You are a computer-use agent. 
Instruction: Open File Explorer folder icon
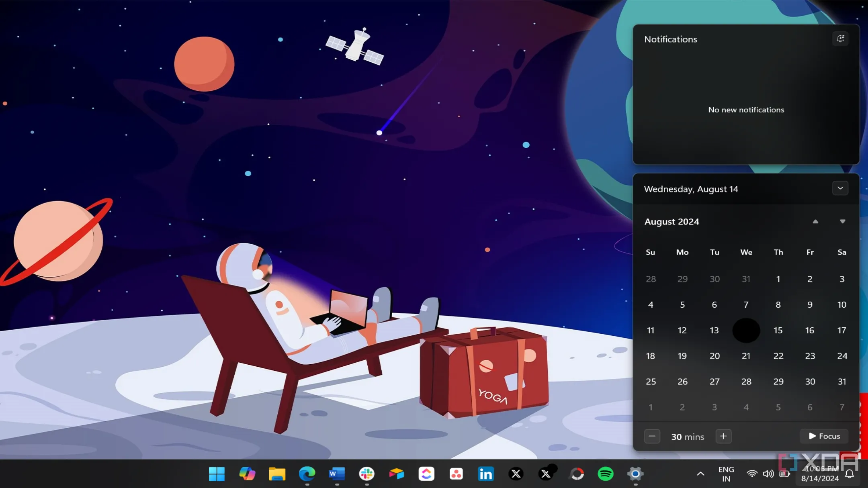click(x=277, y=474)
